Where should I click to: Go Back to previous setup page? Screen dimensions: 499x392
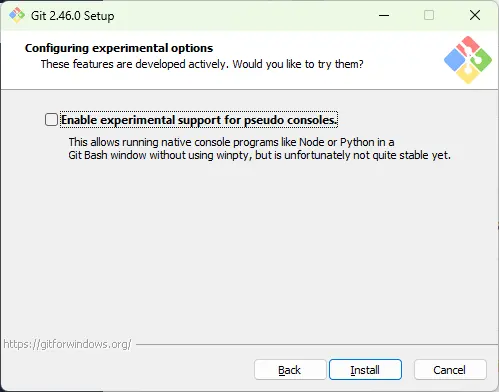pyautogui.click(x=290, y=370)
